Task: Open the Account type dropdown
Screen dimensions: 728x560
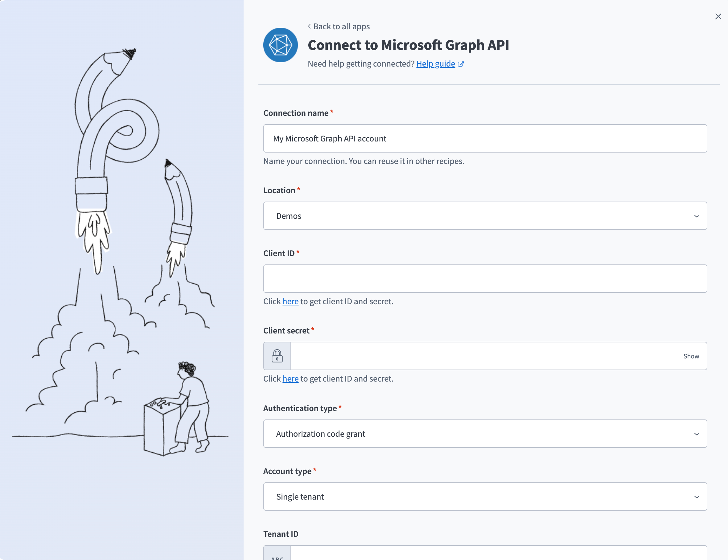Action: [485, 497]
